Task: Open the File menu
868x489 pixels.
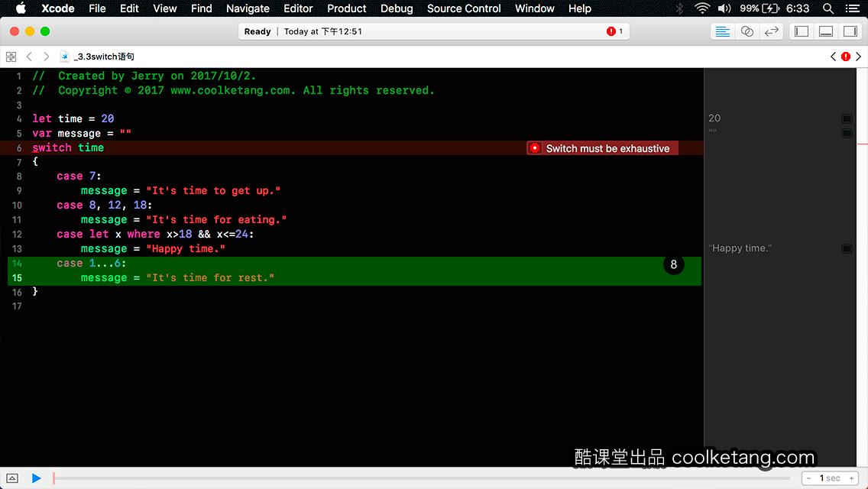Action: [x=97, y=8]
